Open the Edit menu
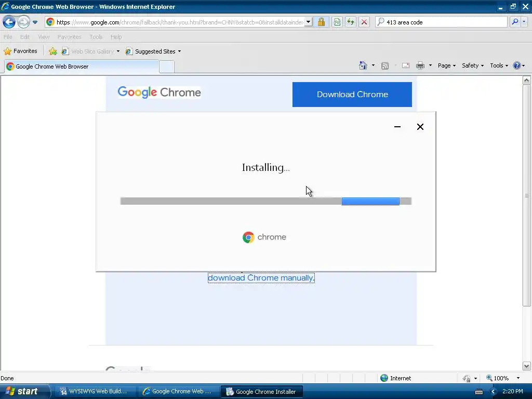 pos(25,37)
